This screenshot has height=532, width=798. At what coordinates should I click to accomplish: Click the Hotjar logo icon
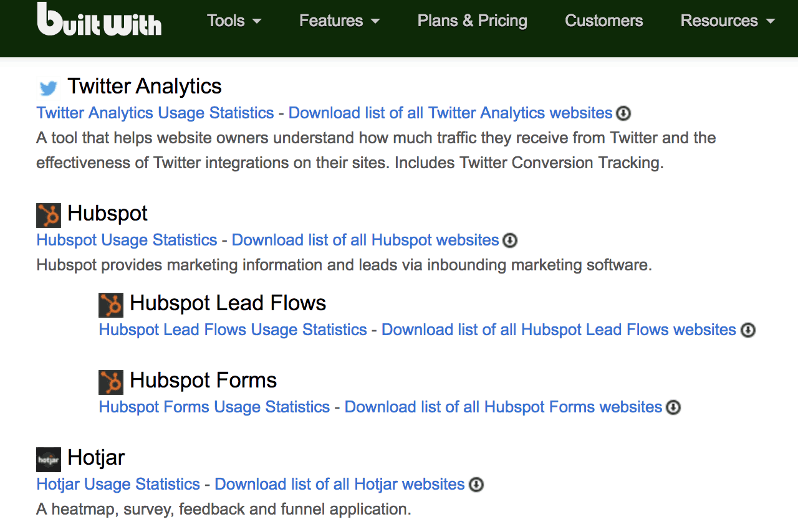[49, 460]
